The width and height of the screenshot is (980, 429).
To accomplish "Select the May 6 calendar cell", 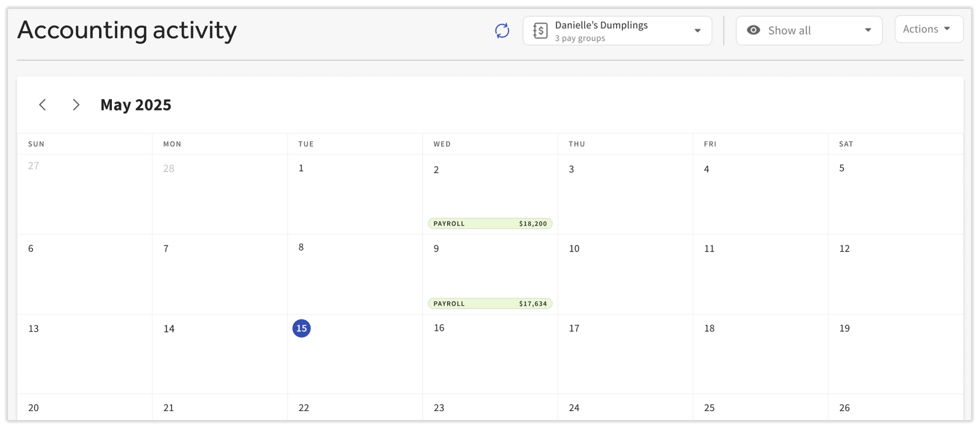I will (x=84, y=274).
